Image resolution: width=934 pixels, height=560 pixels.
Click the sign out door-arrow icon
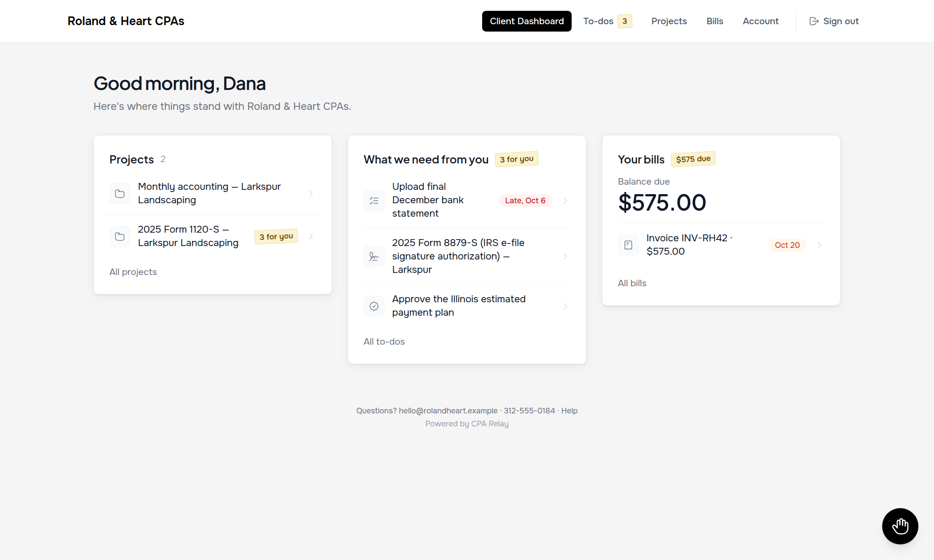(x=814, y=21)
